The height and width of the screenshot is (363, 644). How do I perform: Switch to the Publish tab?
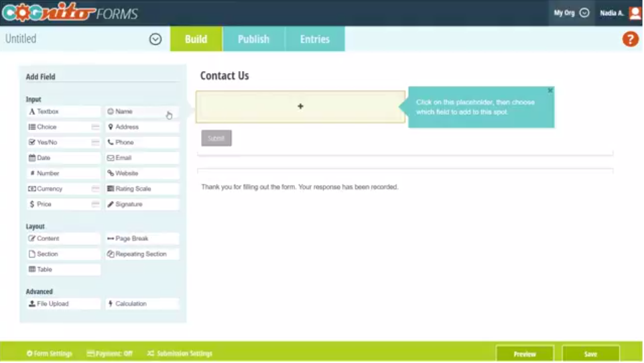pyautogui.click(x=253, y=39)
